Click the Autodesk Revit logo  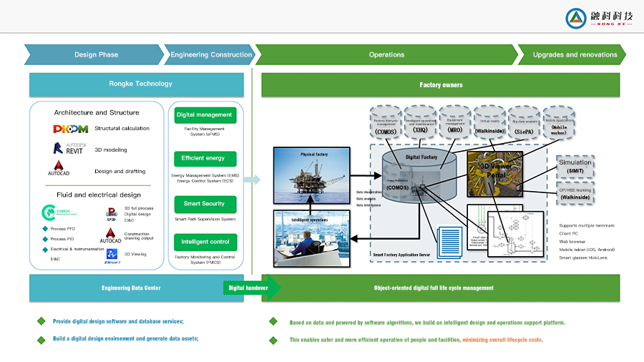point(69,149)
